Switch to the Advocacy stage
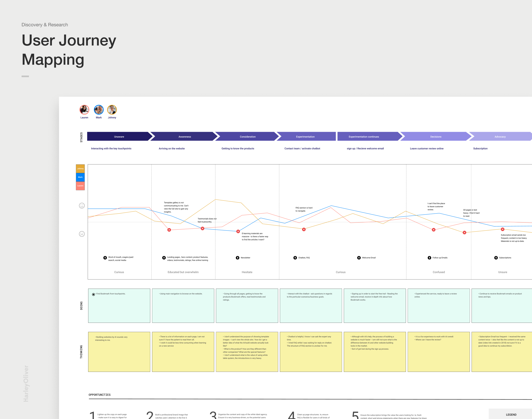This screenshot has width=532, height=419. 500,137
